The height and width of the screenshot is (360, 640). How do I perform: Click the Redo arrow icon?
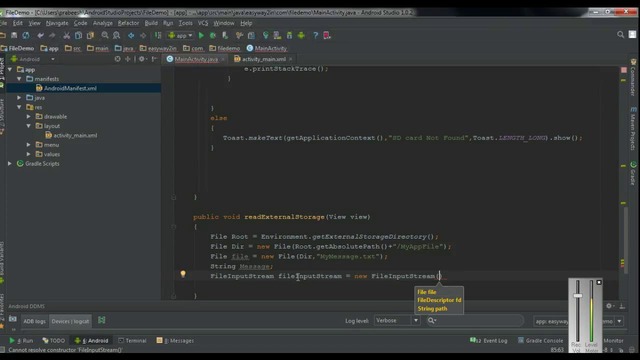(x=52, y=36)
